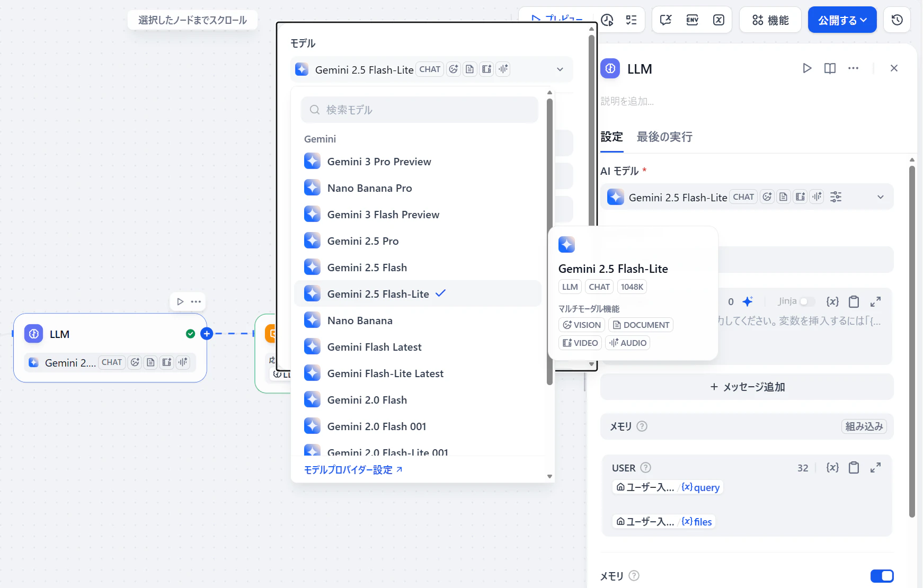The width and height of the screenshot is (923, 588).
Task: Select Nano Banana Pro model
Action: coord(418,188)
